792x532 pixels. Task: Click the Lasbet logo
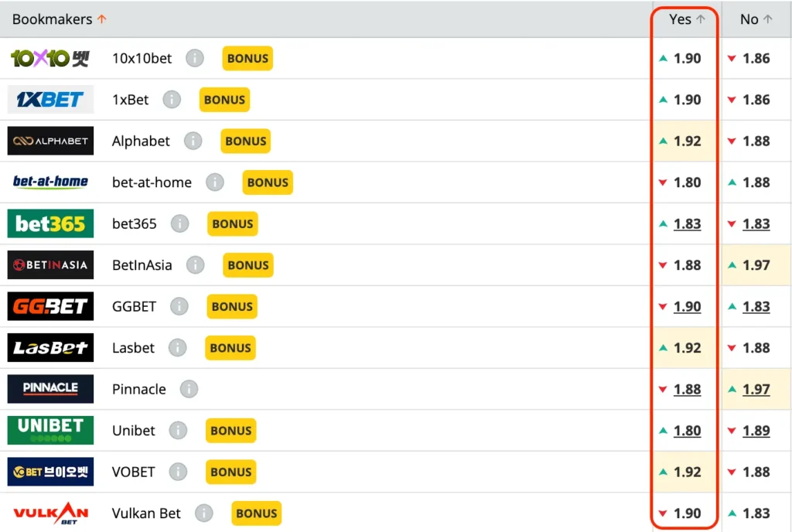[x=51, y=348]
